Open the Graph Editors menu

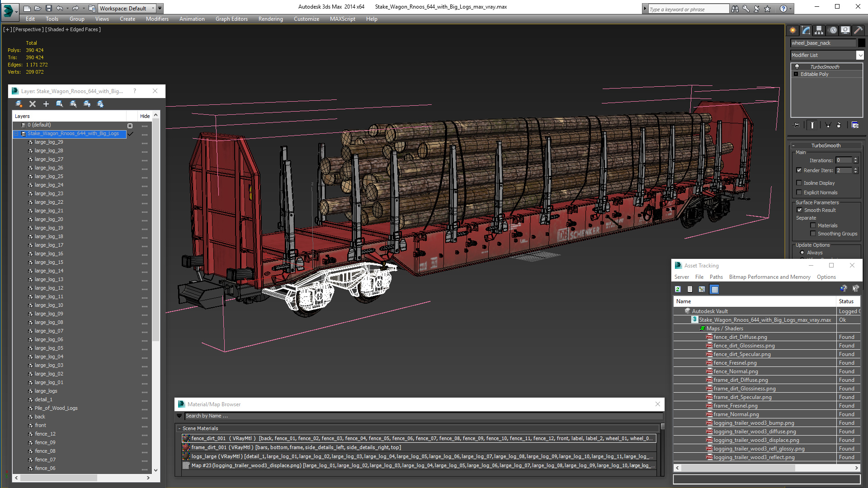(231, 19)
